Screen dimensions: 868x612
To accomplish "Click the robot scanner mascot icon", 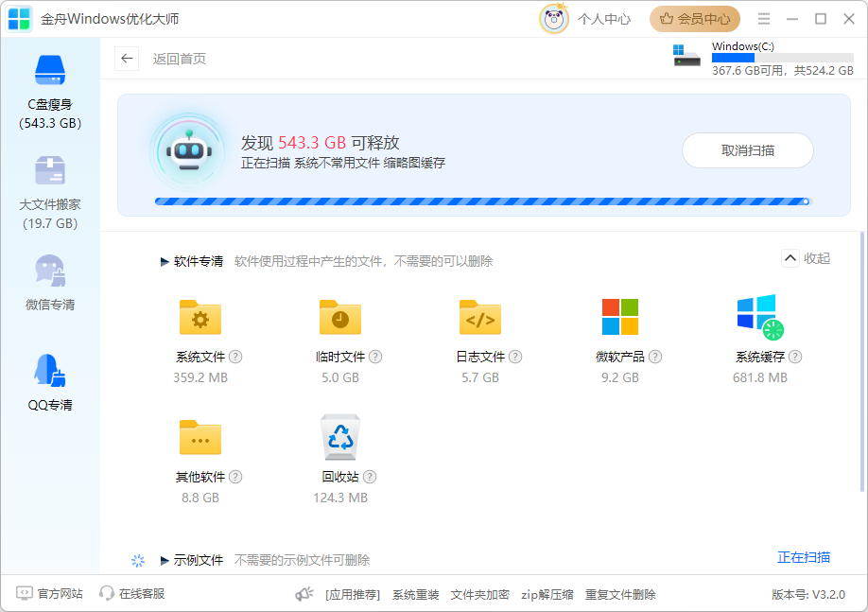I will pos(189,151).
